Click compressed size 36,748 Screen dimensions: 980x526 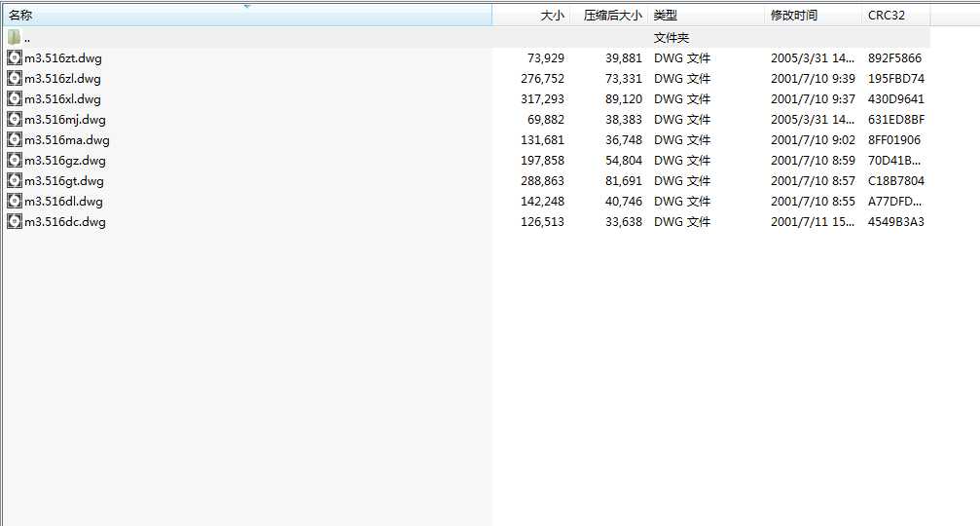624,140
